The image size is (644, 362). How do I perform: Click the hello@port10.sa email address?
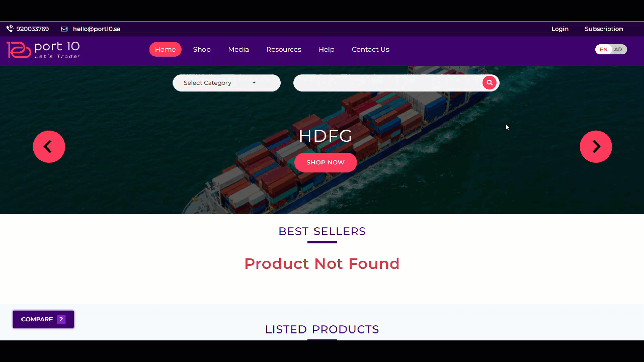point(97,29)
